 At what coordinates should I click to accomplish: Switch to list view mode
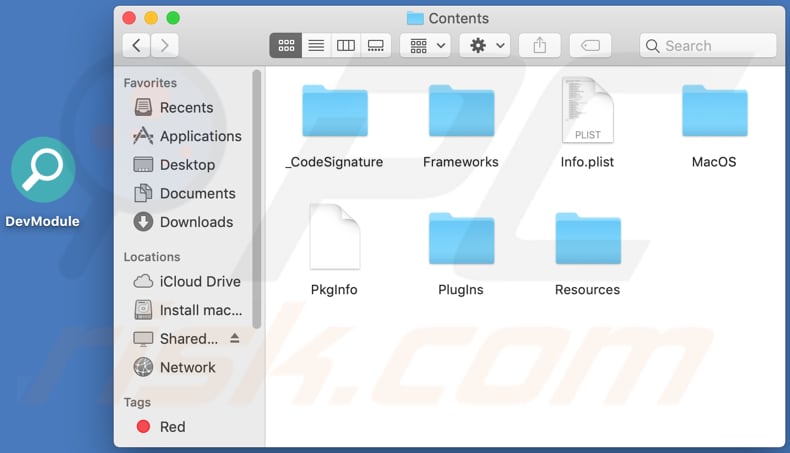(x=316, y=46)
